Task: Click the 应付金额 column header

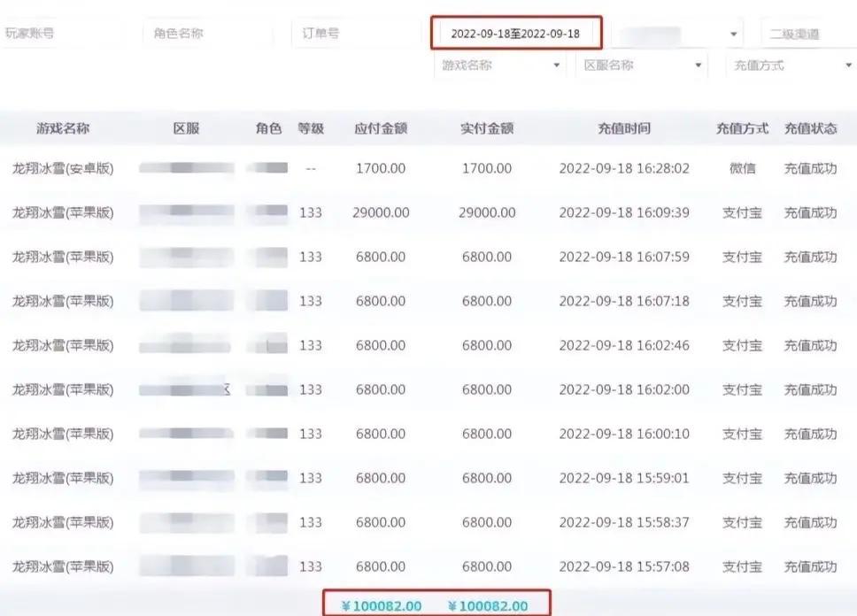Action: [381, 128]
